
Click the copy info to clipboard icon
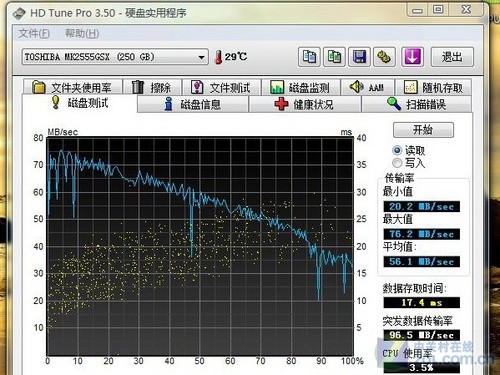tap(309, 57)
